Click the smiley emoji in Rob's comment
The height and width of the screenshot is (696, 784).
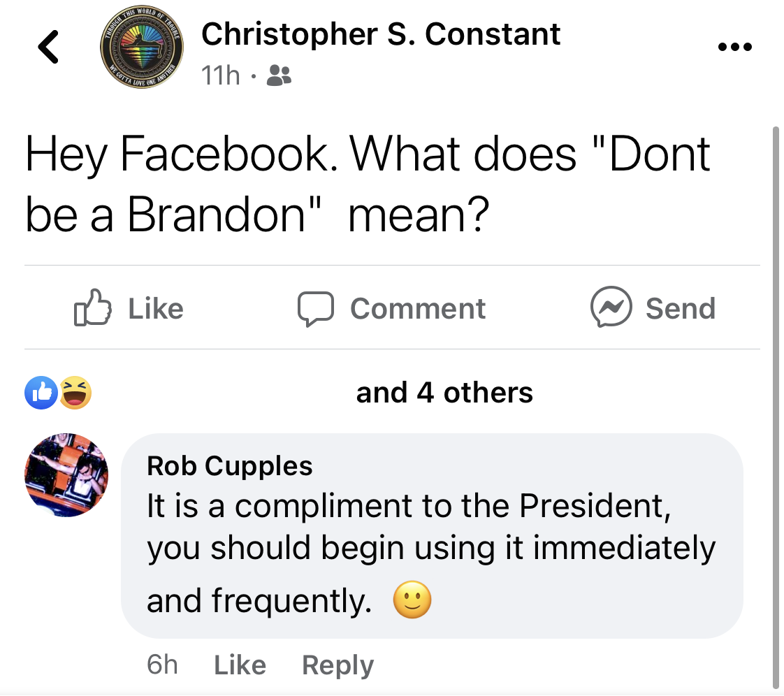412,600
